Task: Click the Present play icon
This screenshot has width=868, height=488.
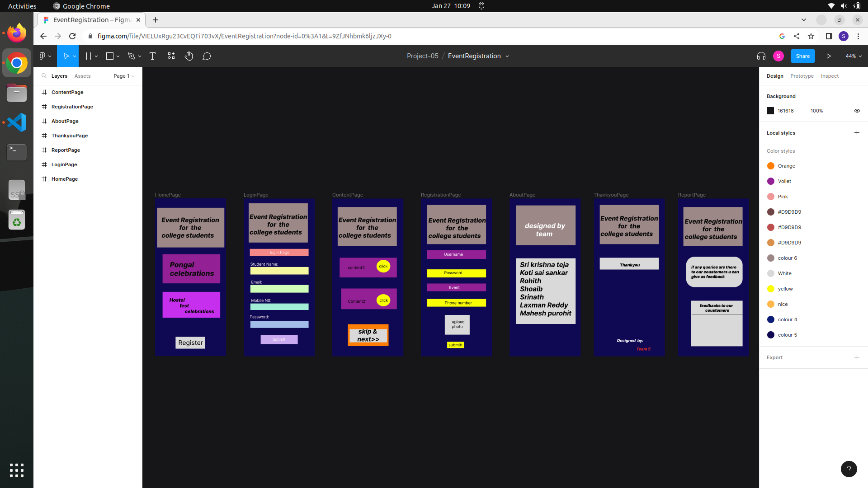Action: [x=829, y=56]
